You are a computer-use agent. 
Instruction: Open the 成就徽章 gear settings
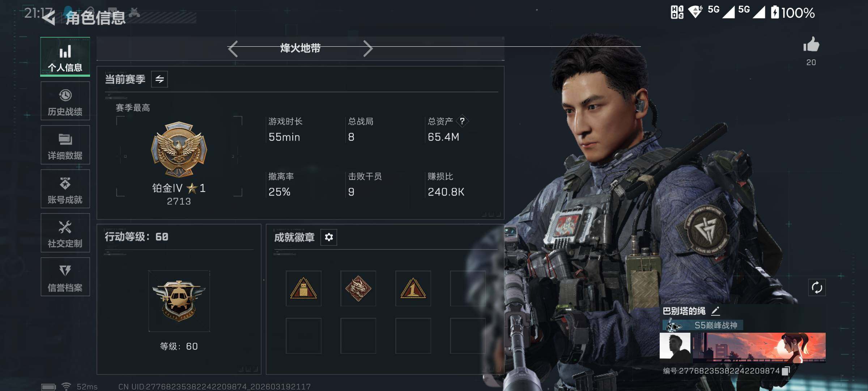click(329, 237)
